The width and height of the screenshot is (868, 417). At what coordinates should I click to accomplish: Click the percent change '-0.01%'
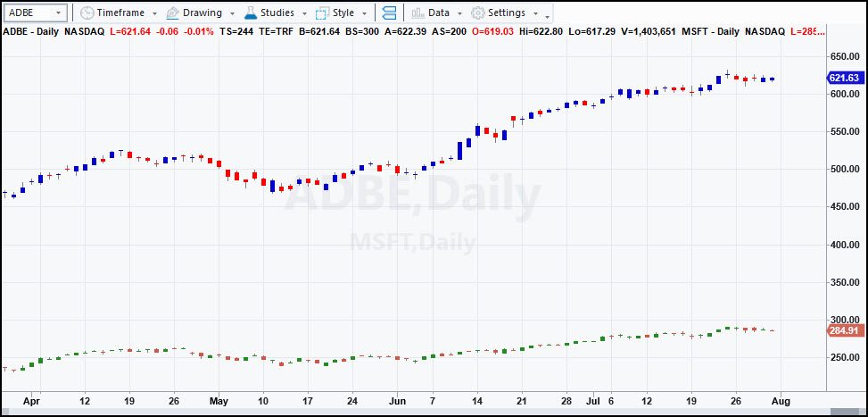pyautogui.click(x=198, y=31)
